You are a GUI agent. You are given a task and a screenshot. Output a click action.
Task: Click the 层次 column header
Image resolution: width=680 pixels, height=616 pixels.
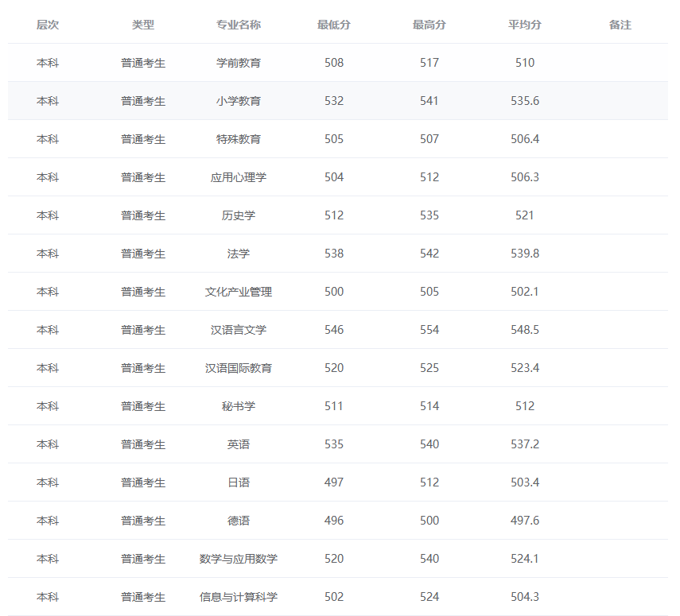(48, 25)
